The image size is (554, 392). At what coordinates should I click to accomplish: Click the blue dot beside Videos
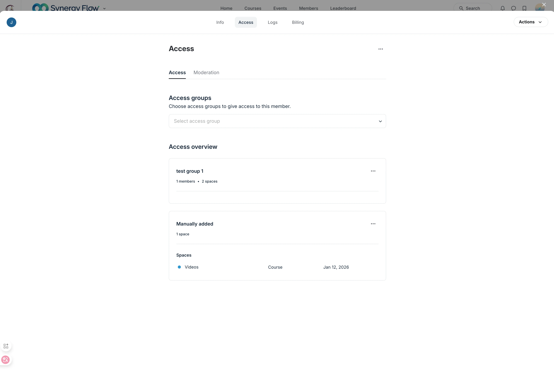pos(179,267)
